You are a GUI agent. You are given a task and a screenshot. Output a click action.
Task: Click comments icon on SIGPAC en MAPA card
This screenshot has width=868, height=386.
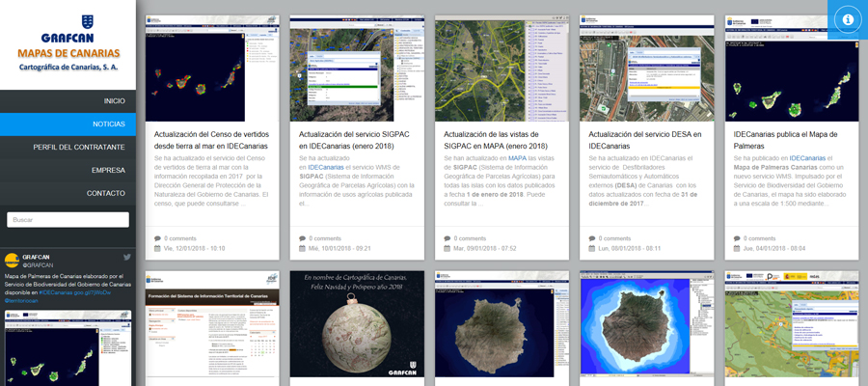click(x=448, y=238)
